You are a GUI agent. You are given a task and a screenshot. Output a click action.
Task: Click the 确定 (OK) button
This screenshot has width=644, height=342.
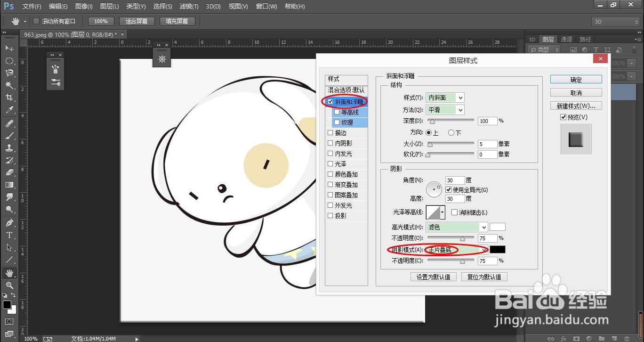[576, 80]
